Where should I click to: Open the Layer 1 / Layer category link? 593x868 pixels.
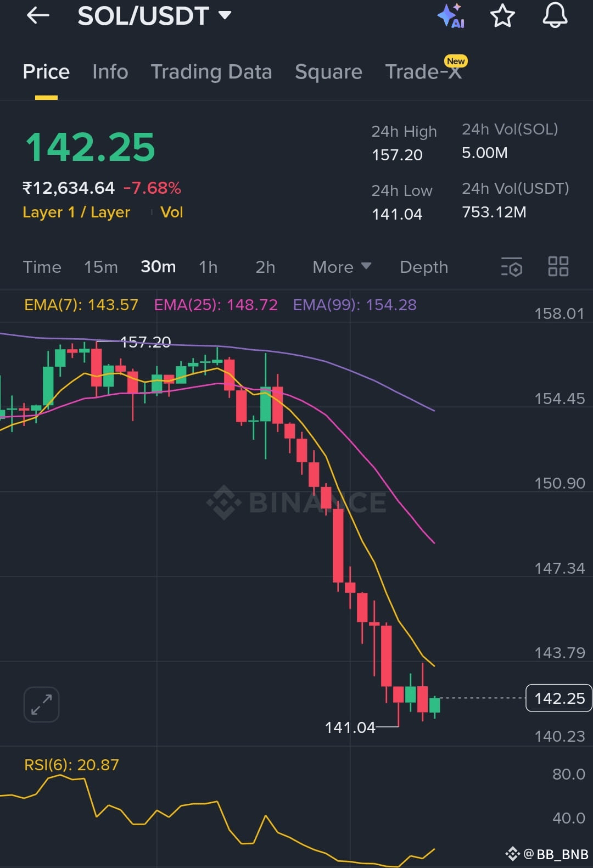76,212
